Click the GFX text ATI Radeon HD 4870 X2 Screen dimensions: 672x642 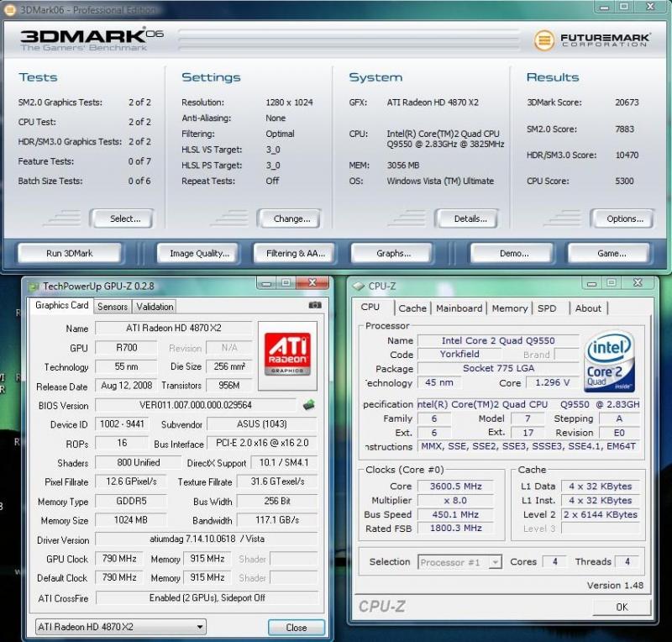pos(433,102)
